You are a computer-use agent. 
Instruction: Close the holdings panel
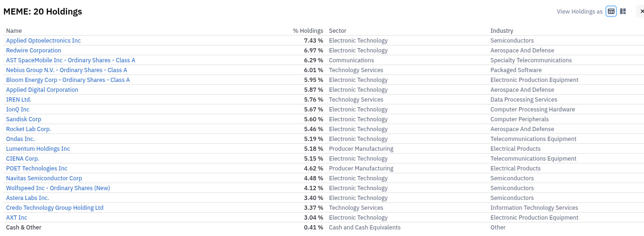pyautogui.click(x=642, y=11)
